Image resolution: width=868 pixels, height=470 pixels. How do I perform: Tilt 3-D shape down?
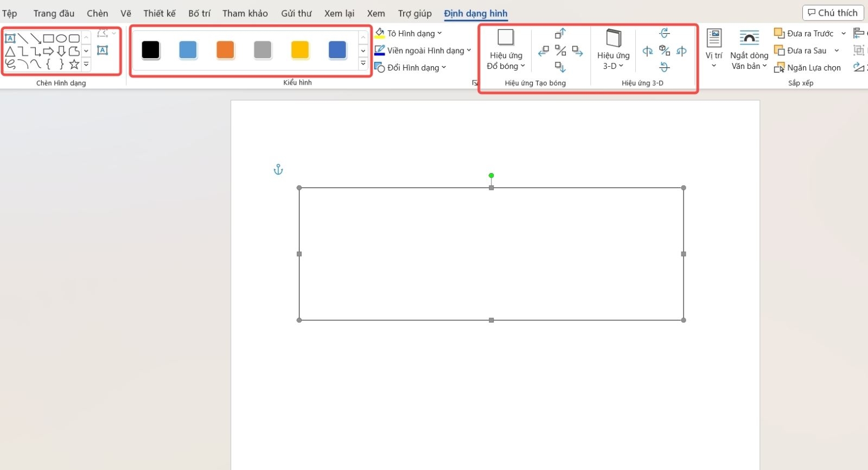pos(665,67)
